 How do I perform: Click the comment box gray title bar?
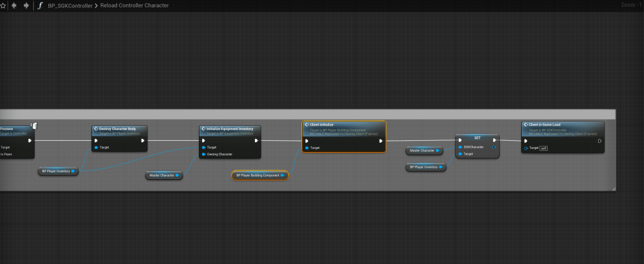point(308,114)
